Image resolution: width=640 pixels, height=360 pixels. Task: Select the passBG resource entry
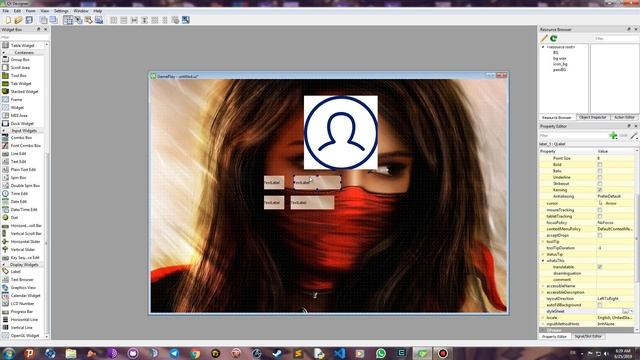tap(559, 70)
